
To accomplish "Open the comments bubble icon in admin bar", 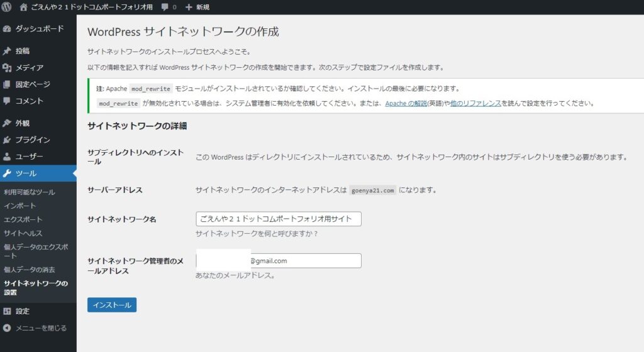I will (165, 7).
